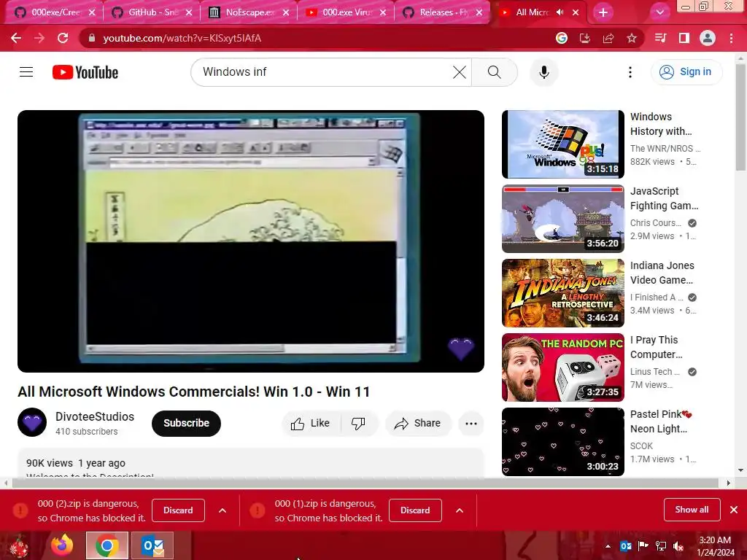Open the Pastel Pink Neon Light video title
This screenshot has width=747, height=560.
tap(661, 421)
